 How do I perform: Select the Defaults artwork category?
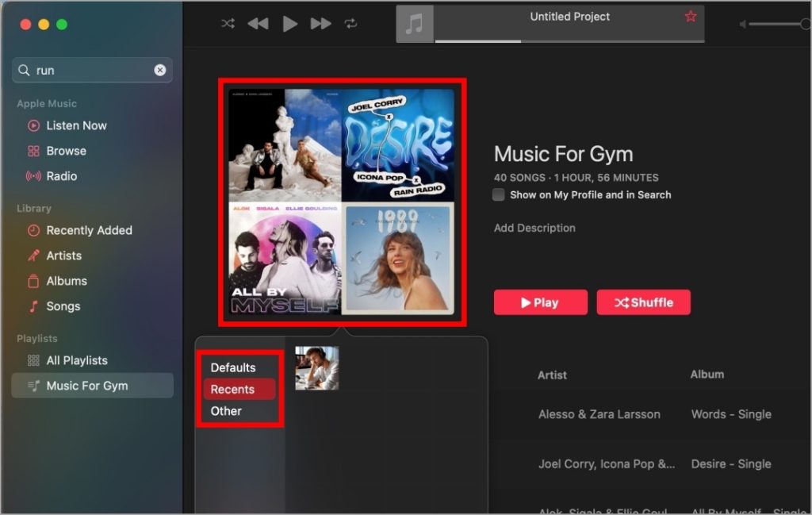[x=233, y=367]
